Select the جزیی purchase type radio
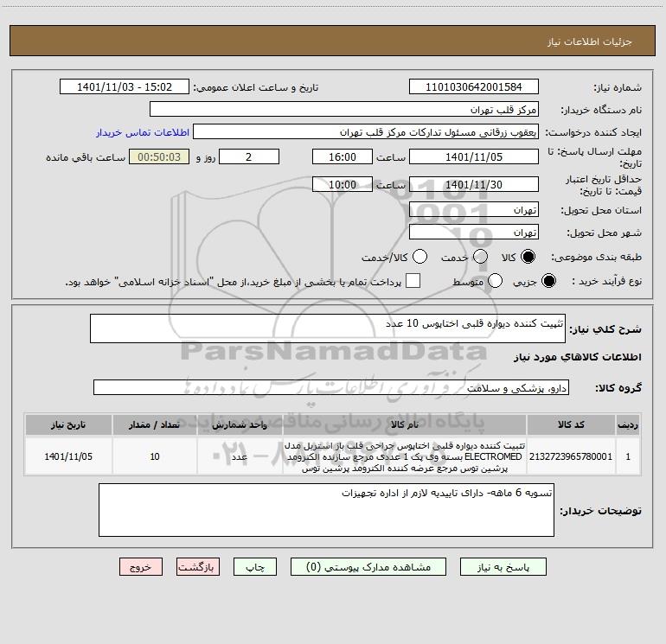 pos(548,281)
